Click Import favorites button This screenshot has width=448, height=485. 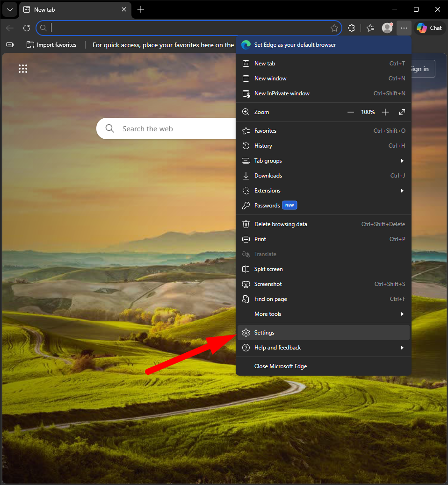(x=51, y=45)
